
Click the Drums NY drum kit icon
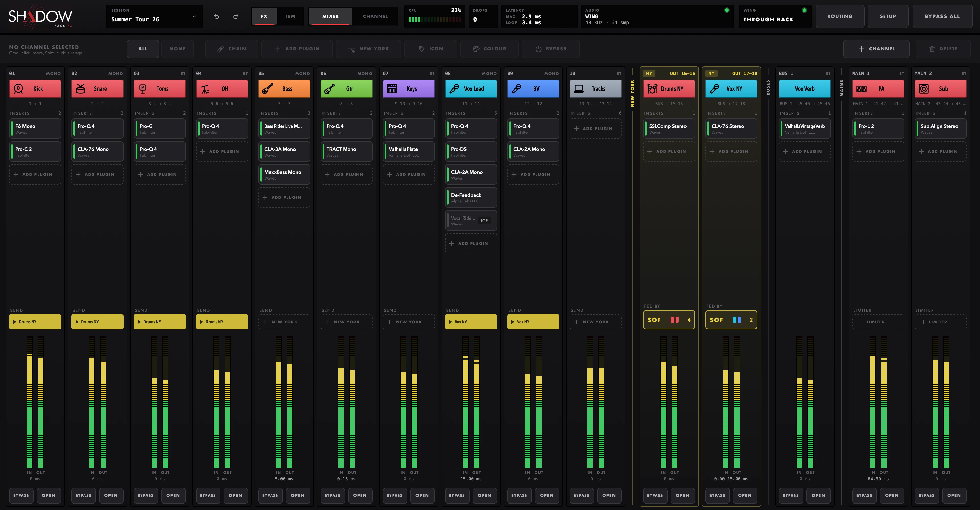(652, 89)
